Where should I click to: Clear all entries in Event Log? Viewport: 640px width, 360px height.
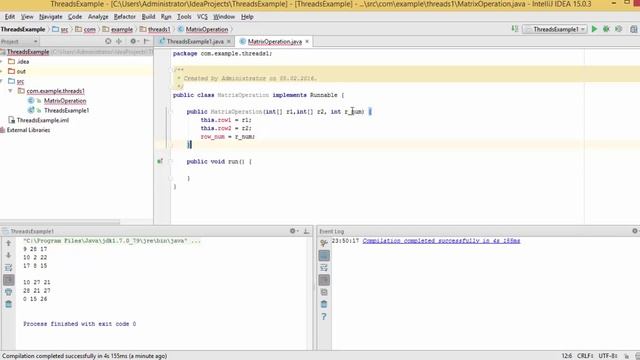point(324,304)
